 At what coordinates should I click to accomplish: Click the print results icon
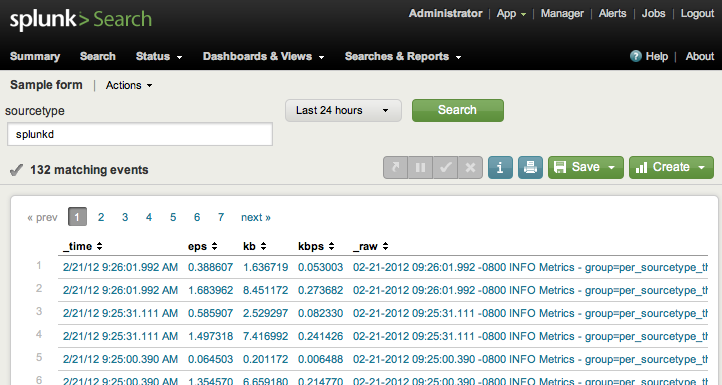pos(530,167)
